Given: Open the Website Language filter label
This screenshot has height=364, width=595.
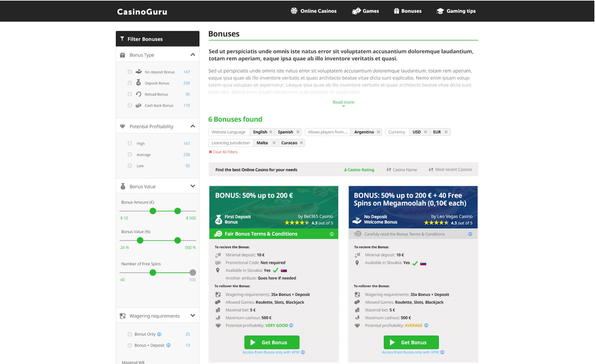Looking at the screenshot, I should pos(228,132).
